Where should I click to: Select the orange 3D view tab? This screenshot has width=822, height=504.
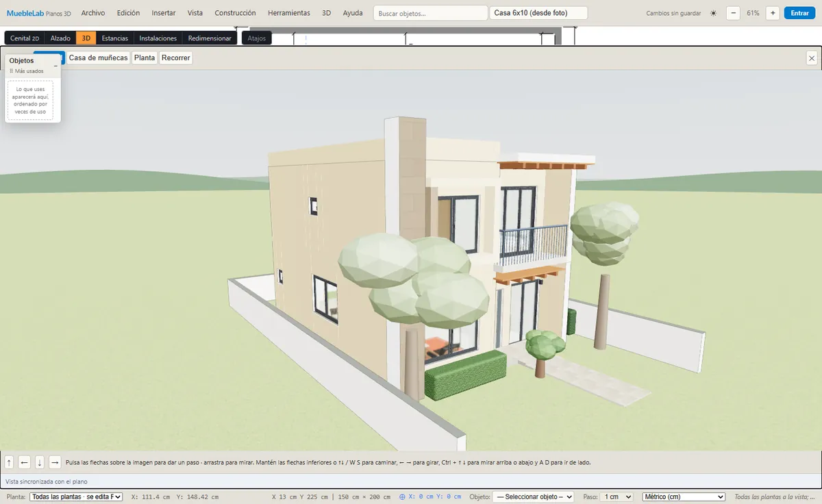click(x=86, y=38)
